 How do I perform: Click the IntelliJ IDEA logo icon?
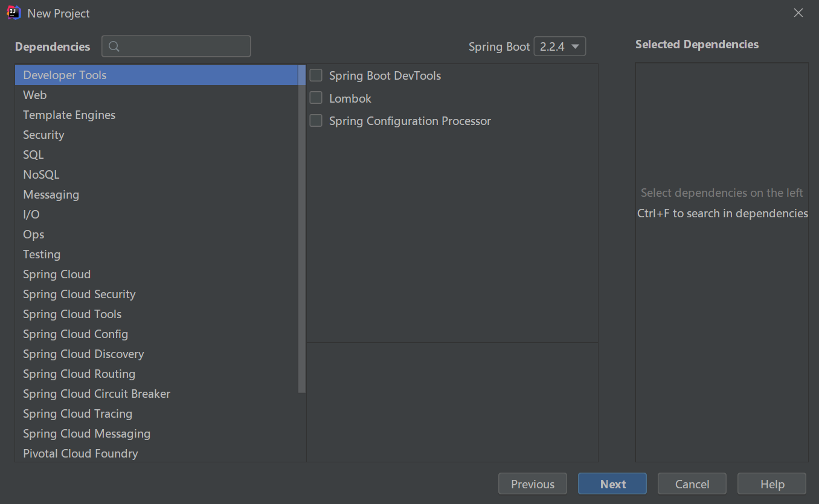pos(14,13)
